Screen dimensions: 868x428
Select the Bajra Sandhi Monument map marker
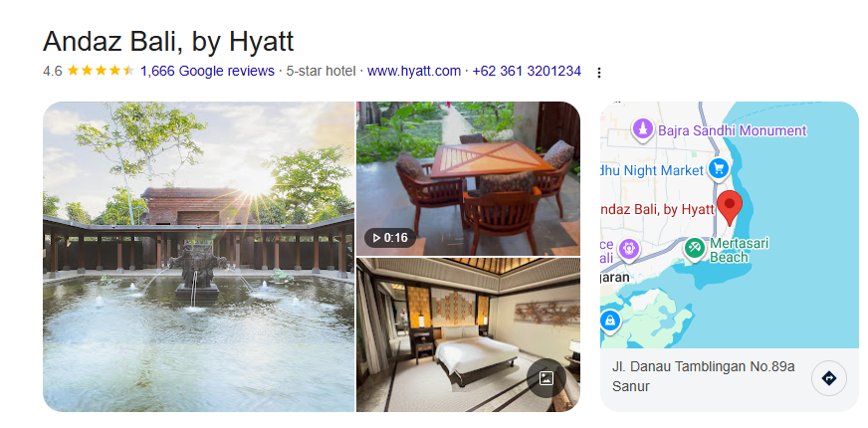click(x=642, y=130)
